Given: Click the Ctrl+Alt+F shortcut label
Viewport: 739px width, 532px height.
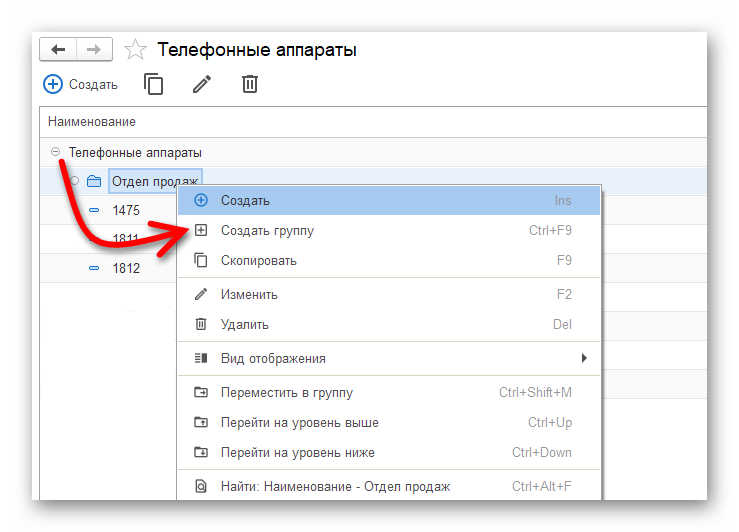Looking at the screenshot, I should pyautogui.click(x=542, y=486).
